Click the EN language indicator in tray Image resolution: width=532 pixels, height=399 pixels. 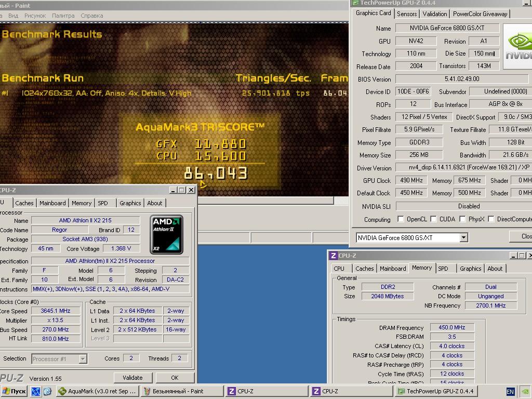510,392
